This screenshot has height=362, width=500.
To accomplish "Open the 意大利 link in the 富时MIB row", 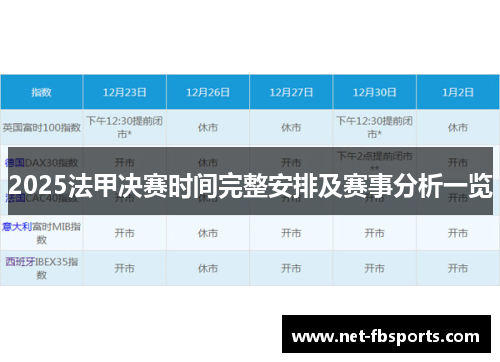I will [17, 227].
